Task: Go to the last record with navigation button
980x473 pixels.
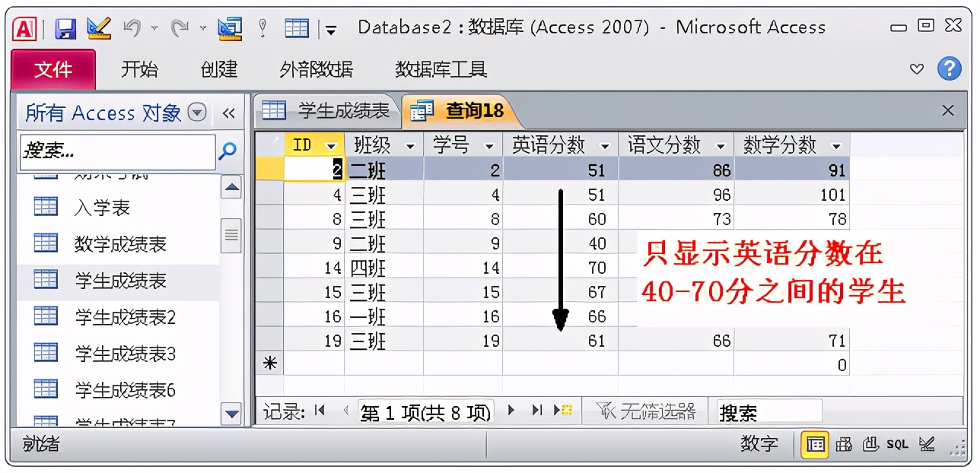Action: pos(537,410)
